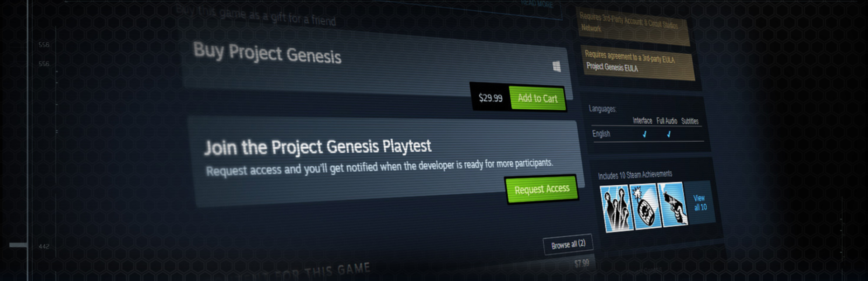The height and width of the screenshot is (281, 868).
Task: Click the Windows platform icon
Action: click(x=557, y=66)
